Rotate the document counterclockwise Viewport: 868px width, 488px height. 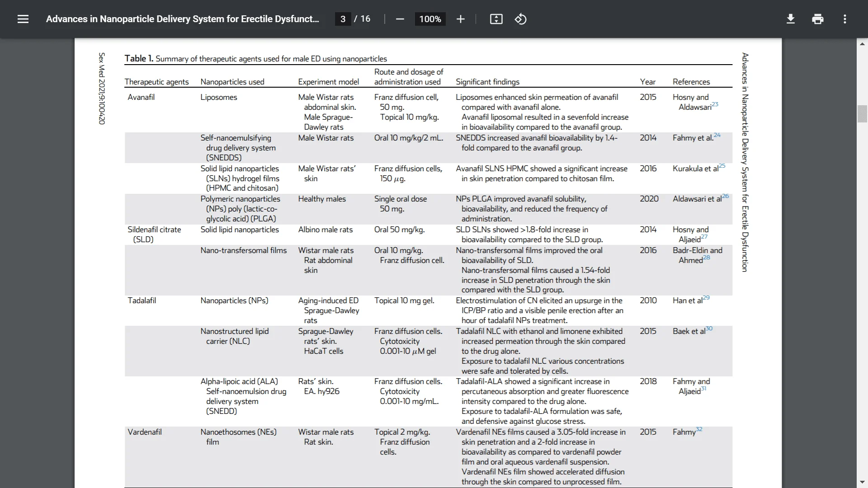[x=520, y=19]
